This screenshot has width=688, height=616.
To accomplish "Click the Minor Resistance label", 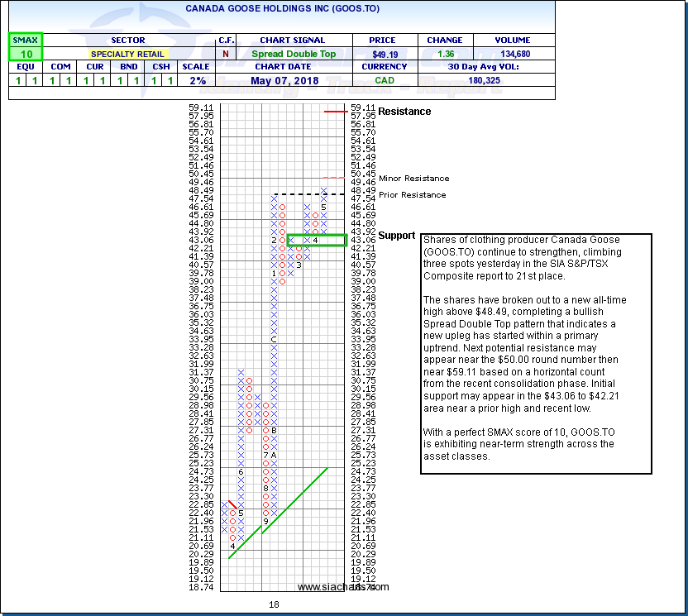I will (x=413, y=179).
